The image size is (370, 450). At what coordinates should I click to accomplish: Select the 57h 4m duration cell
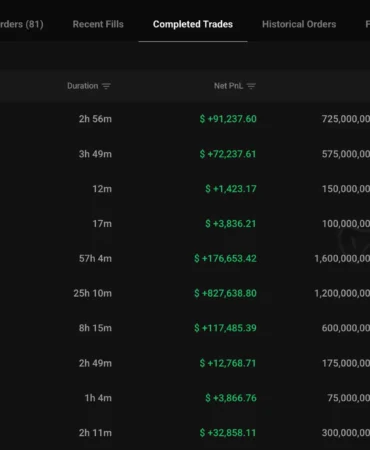coord(95,259)
